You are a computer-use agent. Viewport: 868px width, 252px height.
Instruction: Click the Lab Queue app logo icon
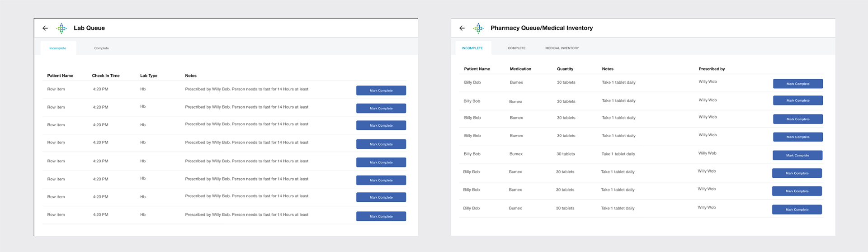tap(61, 28)
